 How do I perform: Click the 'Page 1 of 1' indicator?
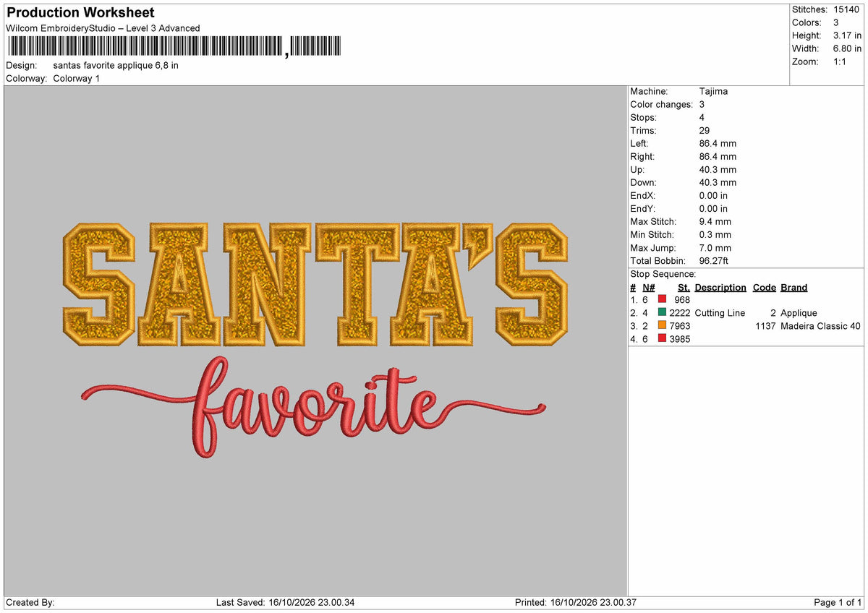click(838, 602)
